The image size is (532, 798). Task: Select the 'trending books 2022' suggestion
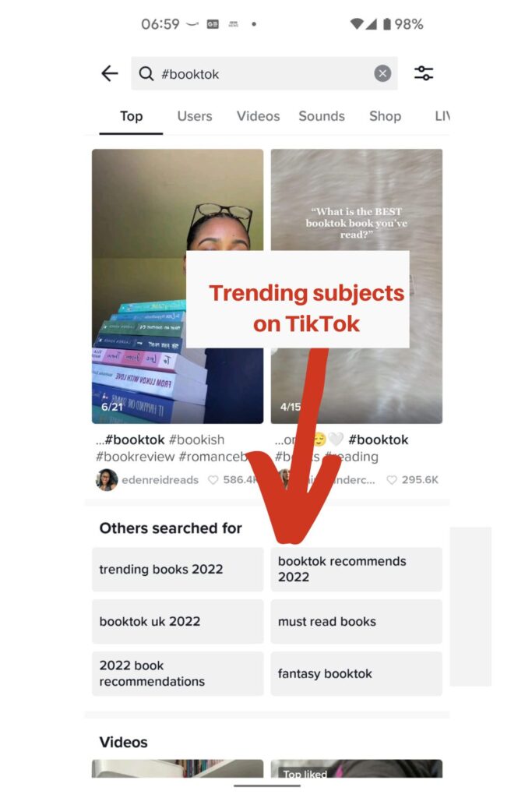[178, 569]
